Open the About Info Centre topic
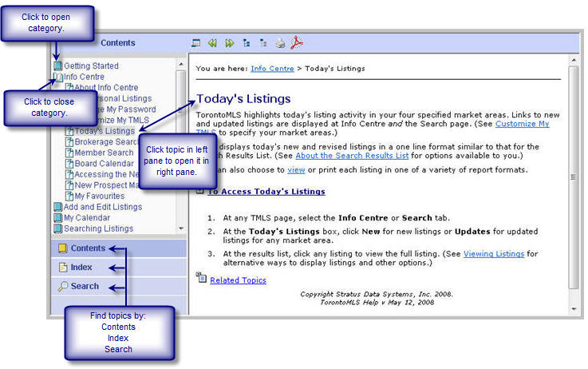 (106, 88)
